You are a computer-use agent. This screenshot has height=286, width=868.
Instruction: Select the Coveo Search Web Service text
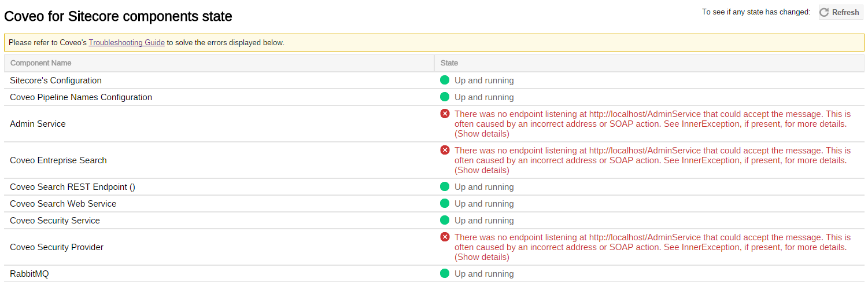[63, 204]
